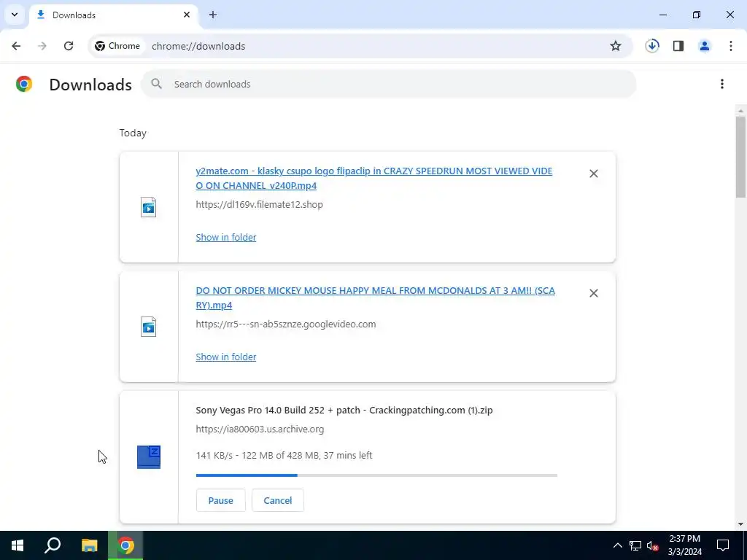Open the toolbar downloads bubble icon

pyautogui.click(x=652, y=46)
